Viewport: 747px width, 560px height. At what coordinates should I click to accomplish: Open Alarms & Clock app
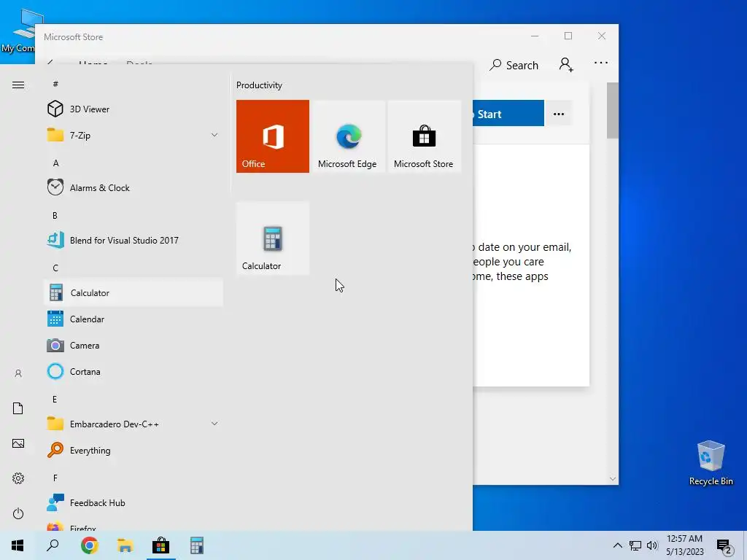click(133, 187)
